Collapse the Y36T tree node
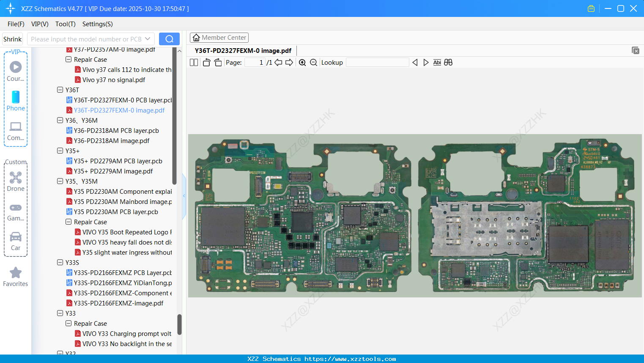 coord(60,90)
